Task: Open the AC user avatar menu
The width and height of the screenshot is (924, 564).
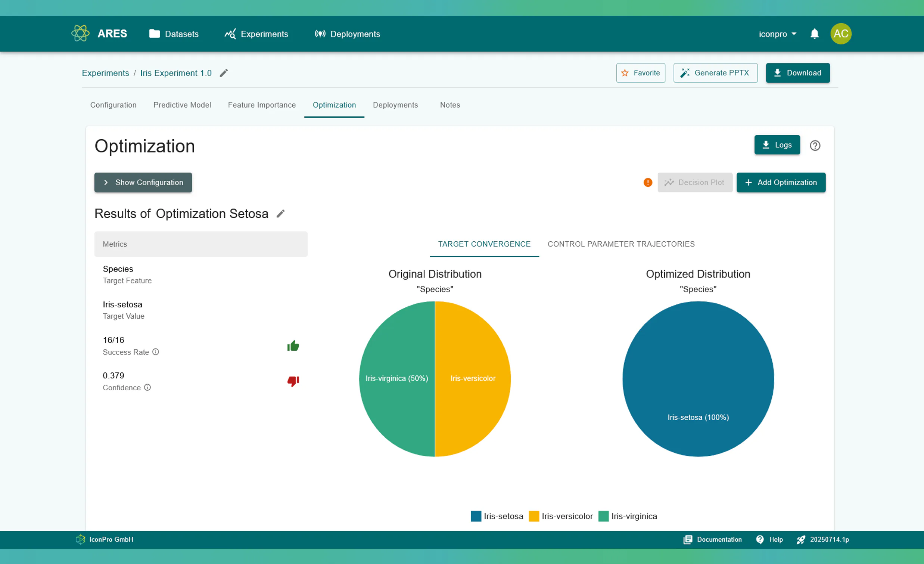Action: 841,34
